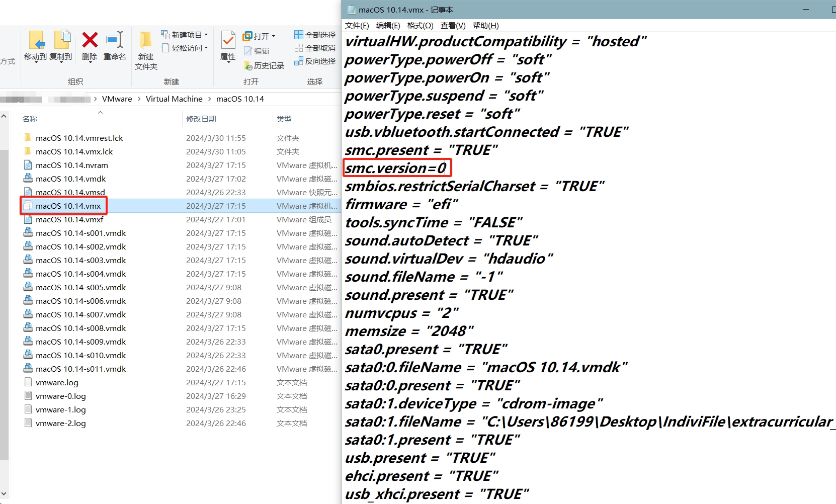
Task: Select macOS 10.14-s006.vmdk disk icon
Action: click(x=28, y=300)
